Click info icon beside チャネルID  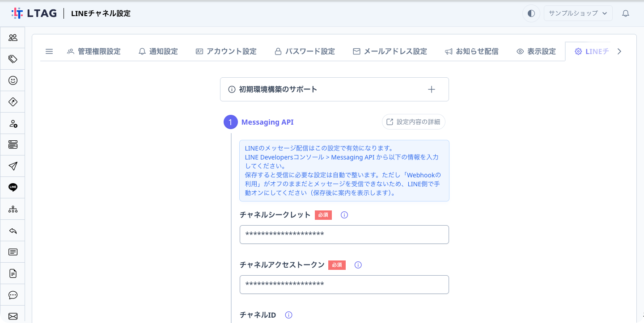(x=288, y=315)
